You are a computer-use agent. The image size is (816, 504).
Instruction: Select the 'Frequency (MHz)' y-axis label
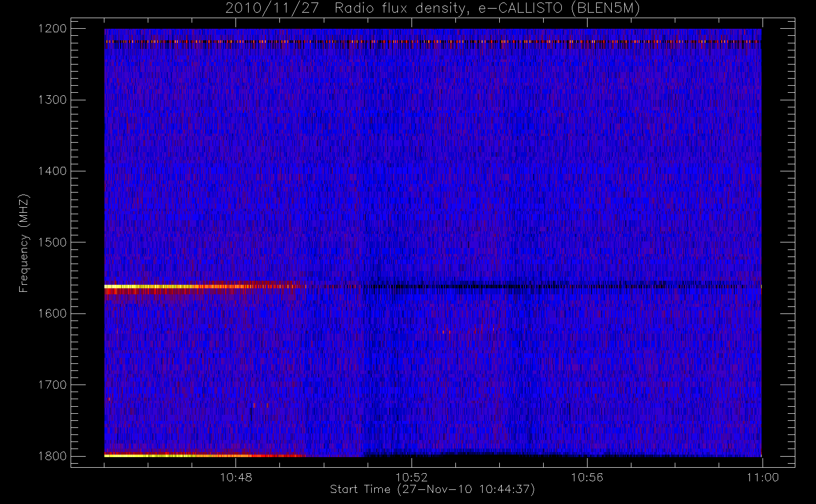[x=23, y=243]
